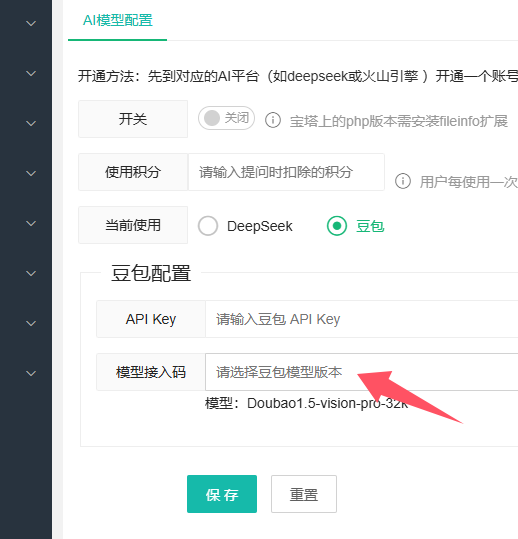
Task: Expand the fifth sidebar chevron
Action: pos(31,223)
